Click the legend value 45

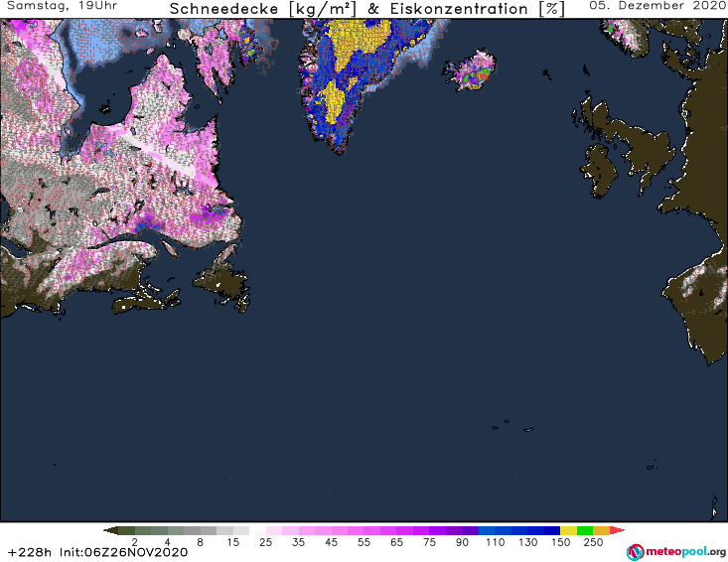click(331, 542)
